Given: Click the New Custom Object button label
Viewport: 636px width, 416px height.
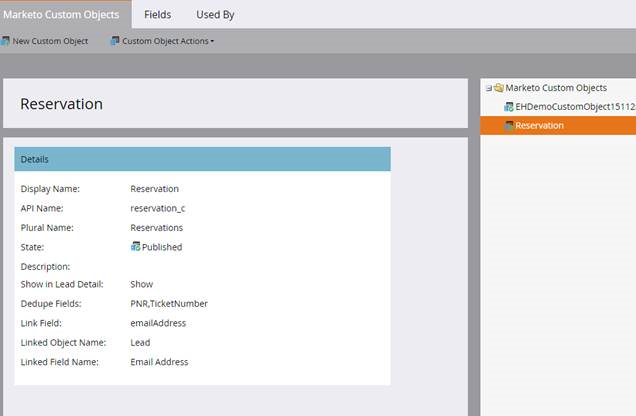Looking at the screenshot, I should coord(50,41).
